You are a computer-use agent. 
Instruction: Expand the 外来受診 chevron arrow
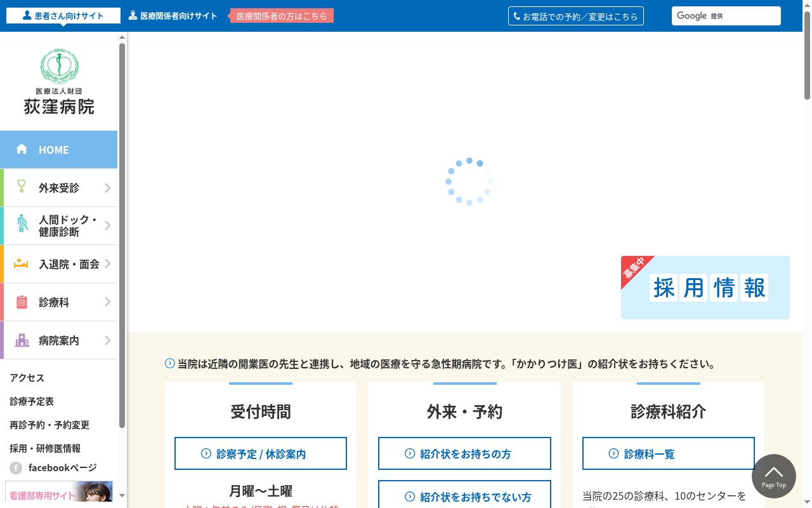click(107, 188)
